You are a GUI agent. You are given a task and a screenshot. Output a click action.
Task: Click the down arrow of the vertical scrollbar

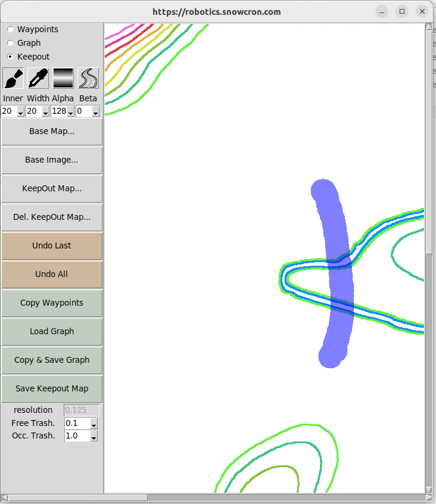pos(429,490)
